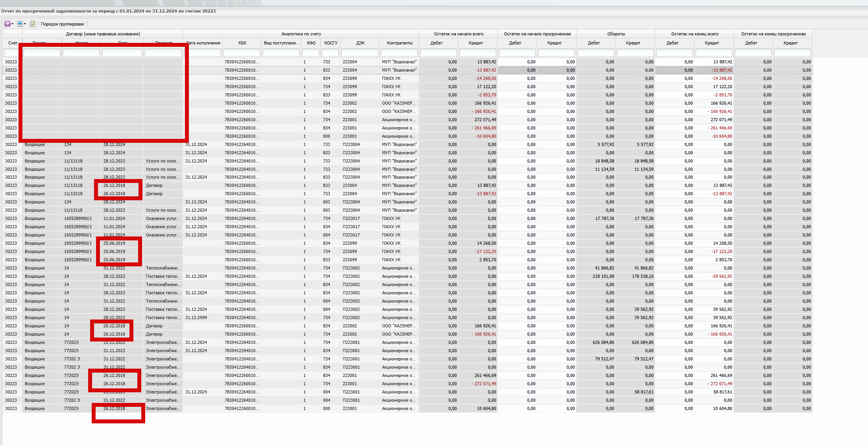Open the dropdown arrow next to the gear icon
868x445 pixels.
pyautogui.click(x=13, y=24)
